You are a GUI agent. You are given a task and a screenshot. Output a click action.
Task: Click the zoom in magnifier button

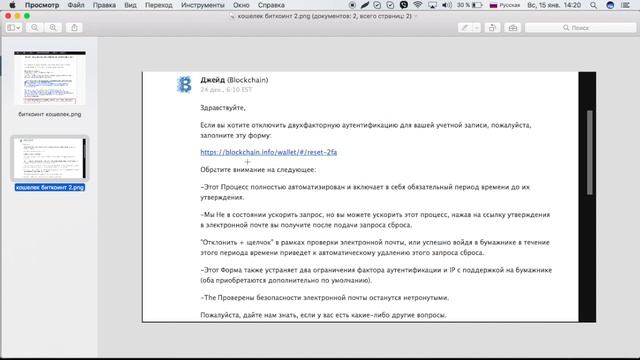click(x=53, y=28)
